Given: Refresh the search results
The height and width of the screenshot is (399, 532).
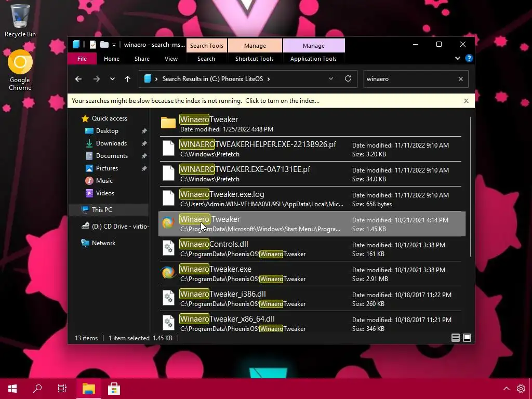Looking at the screenshot, I should coord(348,79).
